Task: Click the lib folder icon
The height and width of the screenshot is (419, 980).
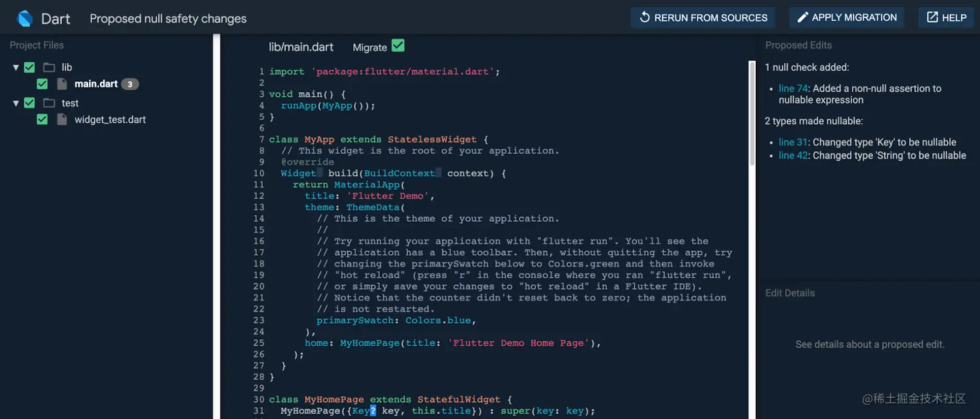Action: (x=49, y=67)
